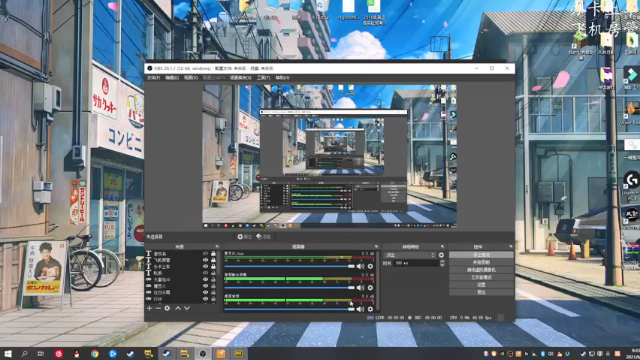Decrease transition duration with the down arrow
The height and width of the screenshot is (360, 640).
442,265
